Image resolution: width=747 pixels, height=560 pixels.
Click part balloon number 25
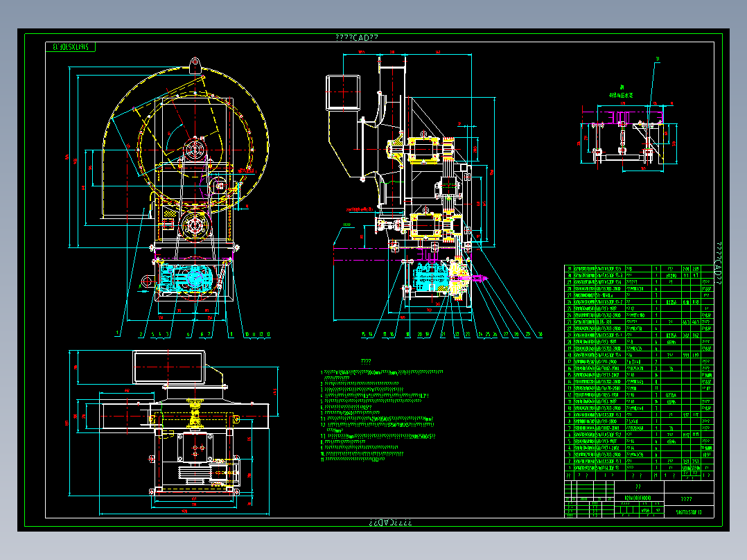coord(488,334)
